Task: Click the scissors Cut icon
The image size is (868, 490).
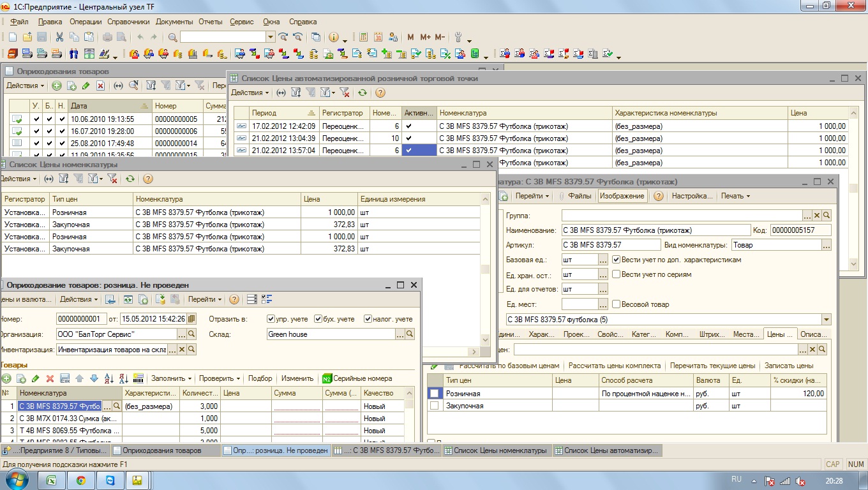Action: (x=59, y=37)
